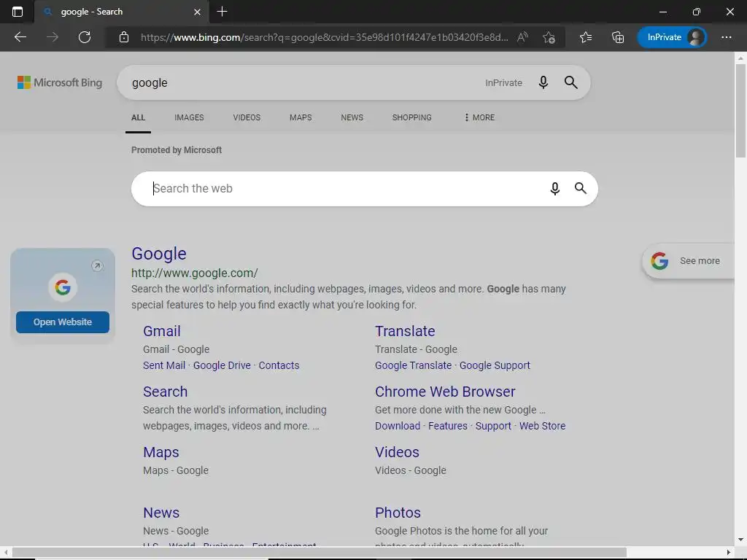
Task: Click the external link arrow on Google card
Action: (97, 265)
